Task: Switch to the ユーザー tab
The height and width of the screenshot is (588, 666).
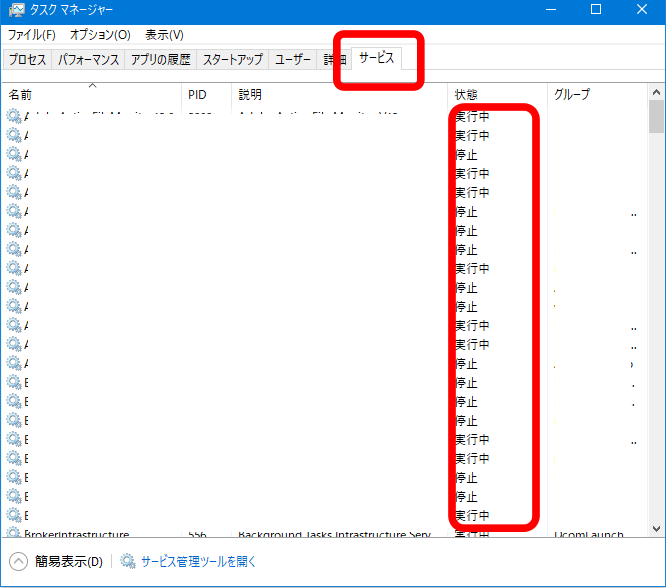Action: coord(293,59)
